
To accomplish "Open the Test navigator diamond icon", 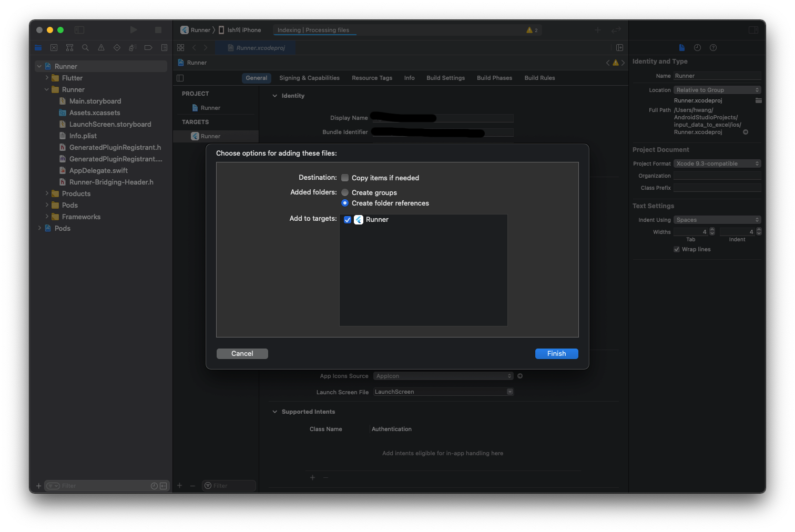I will (x=117, y=48).
